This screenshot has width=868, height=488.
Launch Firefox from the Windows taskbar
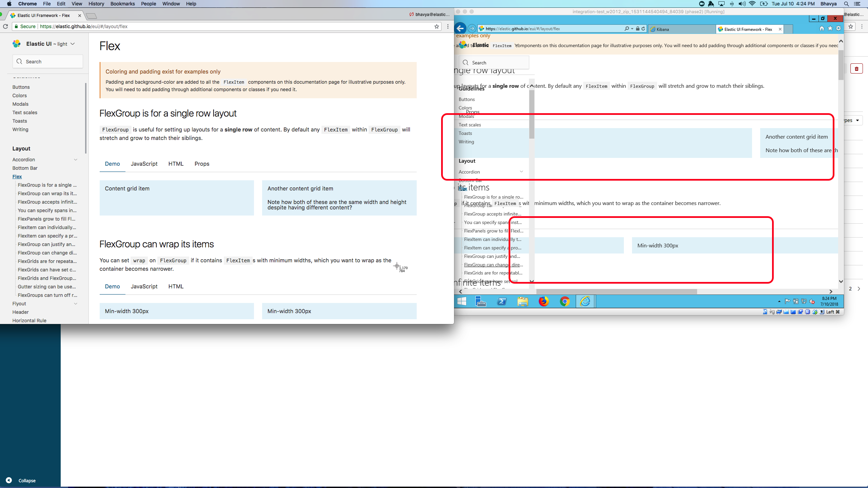543,301
